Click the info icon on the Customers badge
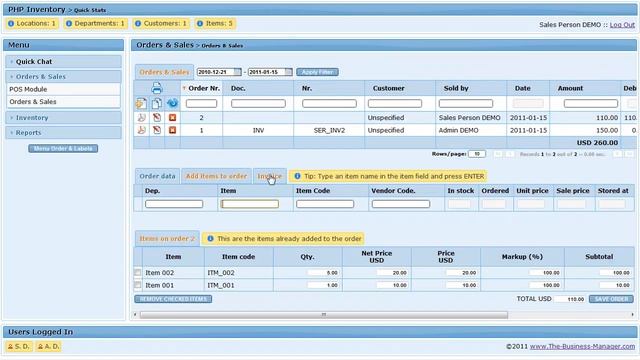The image size is (640, 360). coord(138,24)
